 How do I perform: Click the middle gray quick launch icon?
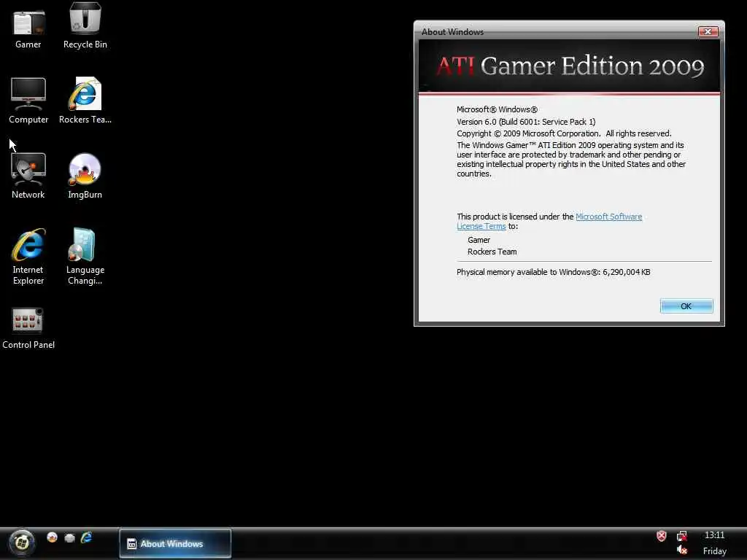pyautogui.click(x=69, y=538)
